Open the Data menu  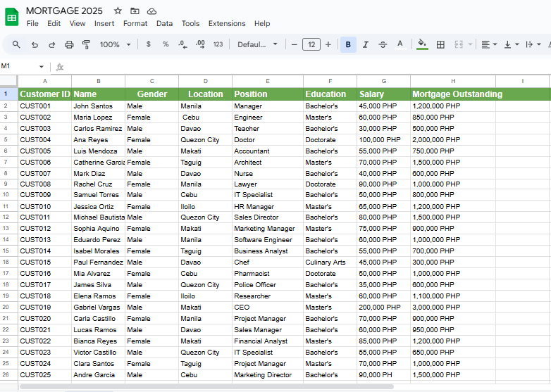coord(164,23)
